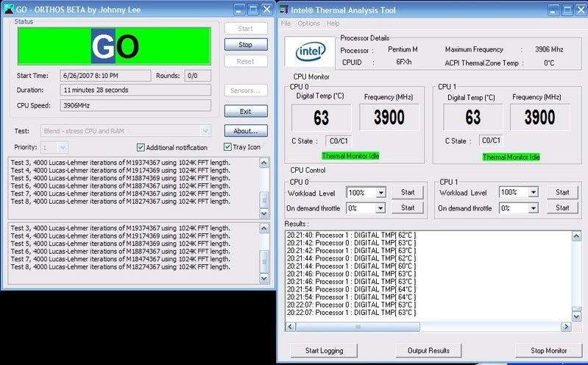Click the CPU 0 Digital Temp value 63
Image resolution: width=588 pixels, height=365 pixels.
tap(322, 118)
